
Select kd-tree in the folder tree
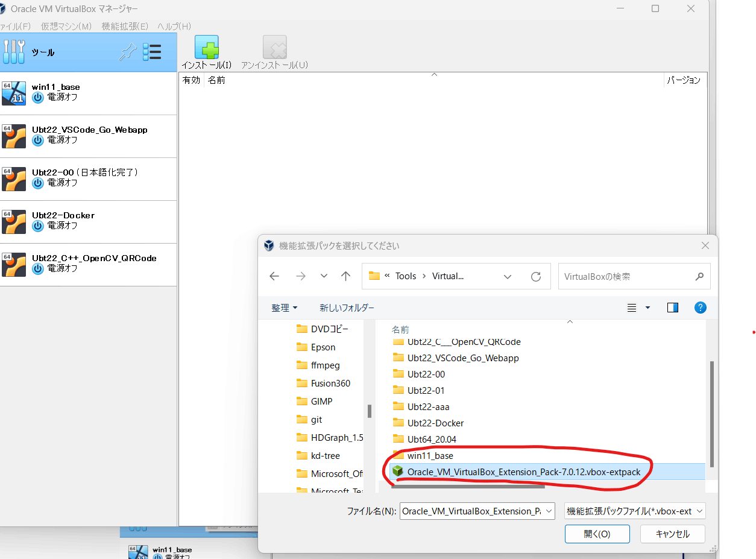326,456
